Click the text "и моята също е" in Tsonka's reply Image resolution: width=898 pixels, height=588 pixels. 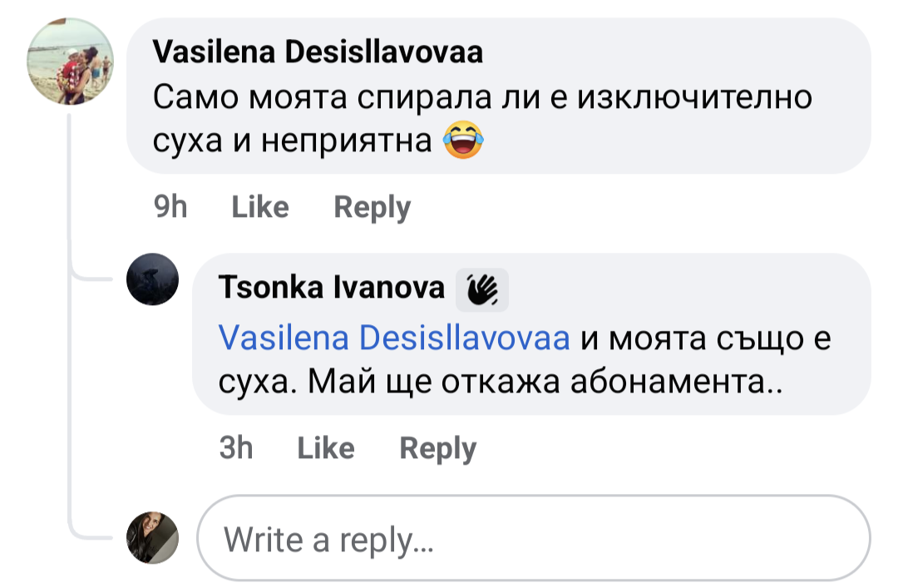point(706,338)
